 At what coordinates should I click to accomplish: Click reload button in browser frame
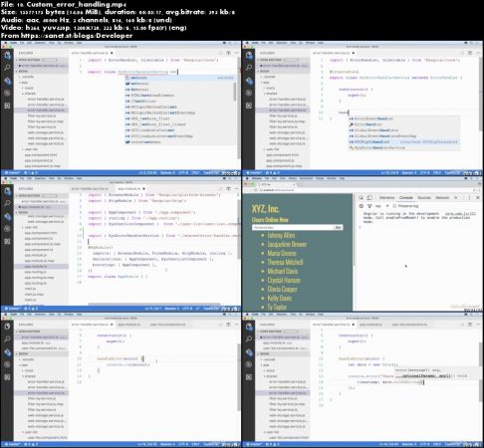tap(255, 190)
